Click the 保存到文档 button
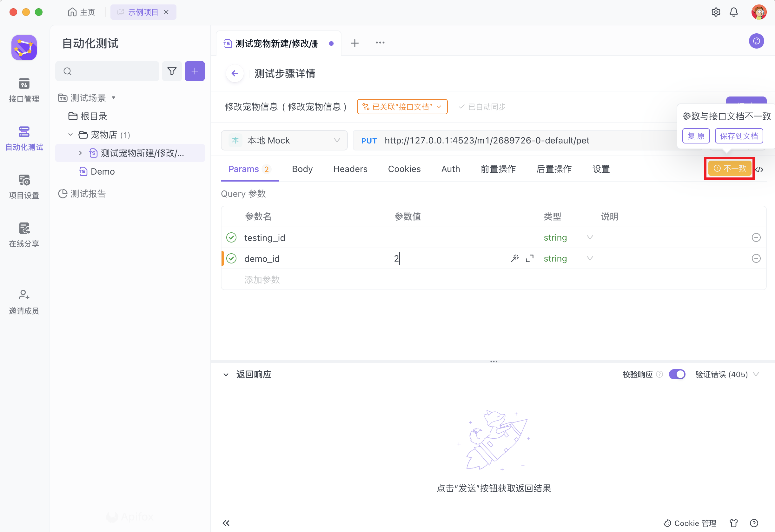 (739, 136)
